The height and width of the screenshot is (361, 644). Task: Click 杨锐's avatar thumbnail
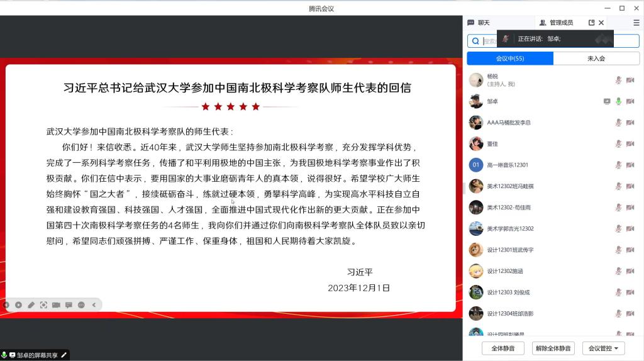[476, 80]
